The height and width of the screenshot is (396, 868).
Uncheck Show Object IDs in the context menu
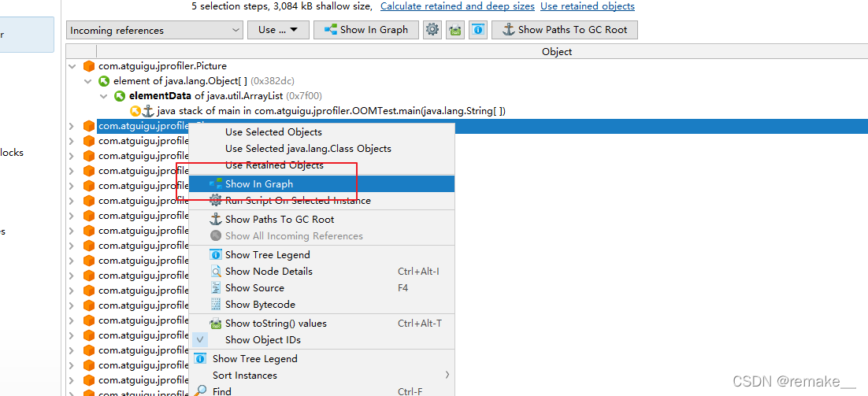[x=200, y=339]
